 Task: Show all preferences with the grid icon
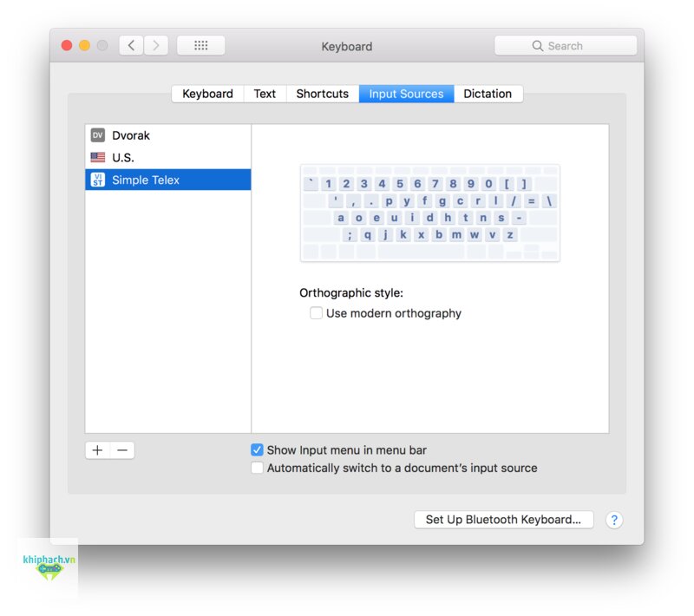click(201, 45)
